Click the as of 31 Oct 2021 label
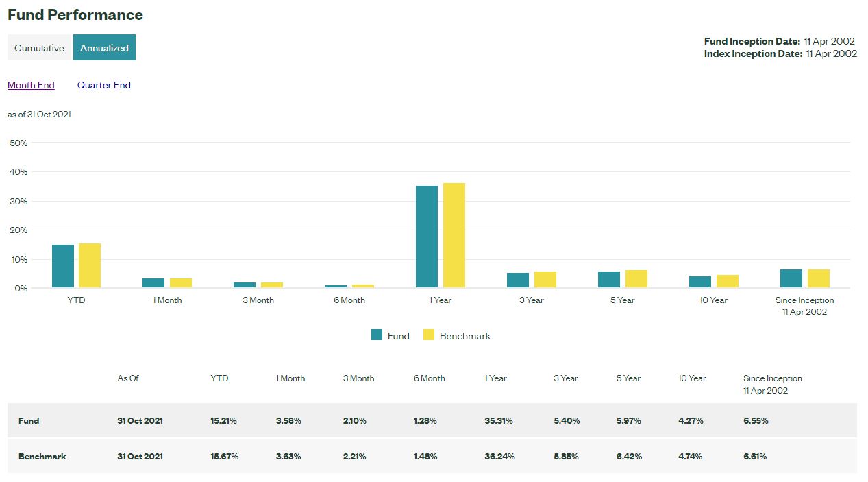The width and height of the screenshot is (868, 482). (38, 115)
